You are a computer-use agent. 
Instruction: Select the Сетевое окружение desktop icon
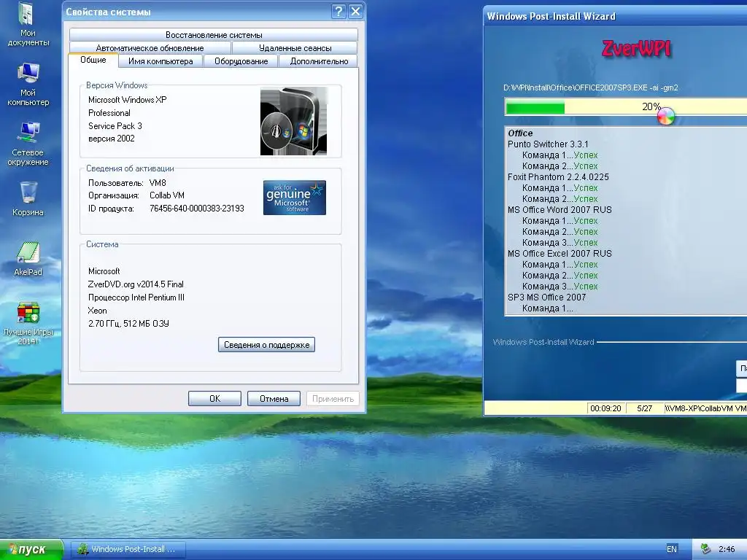click(x=28, y=144)
